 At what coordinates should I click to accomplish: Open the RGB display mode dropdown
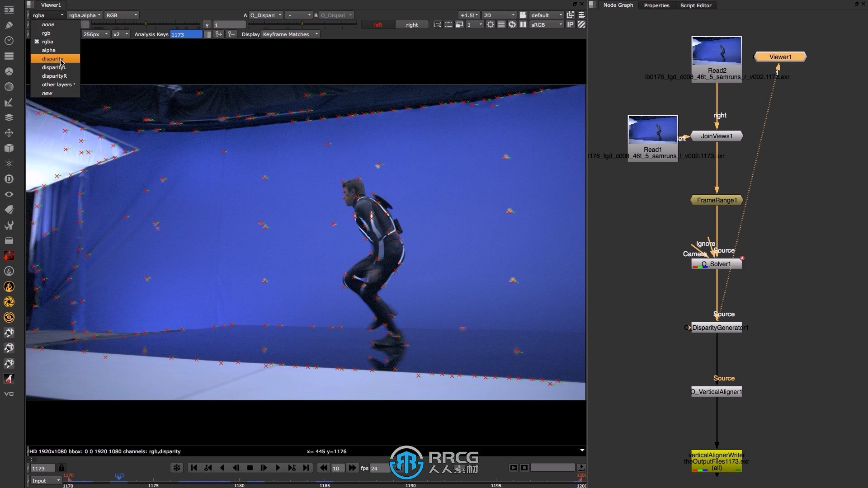(x=121, y=15)
